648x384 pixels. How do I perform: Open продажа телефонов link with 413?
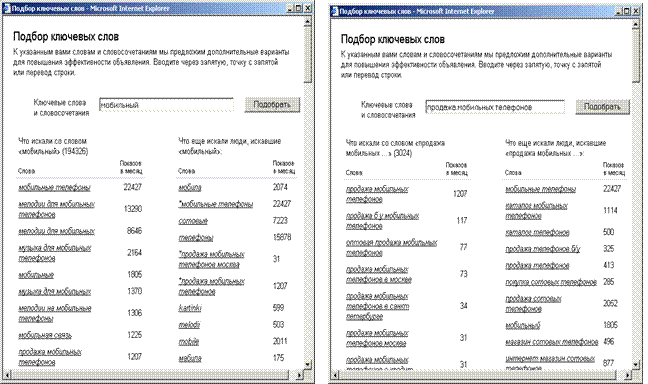[537, 265]
